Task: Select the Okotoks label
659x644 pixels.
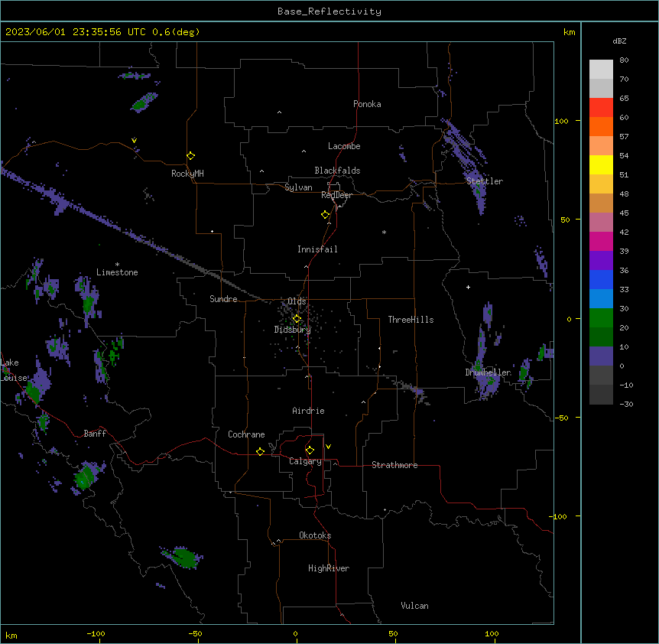Action: pyautogui.click(x=315, y=535)
